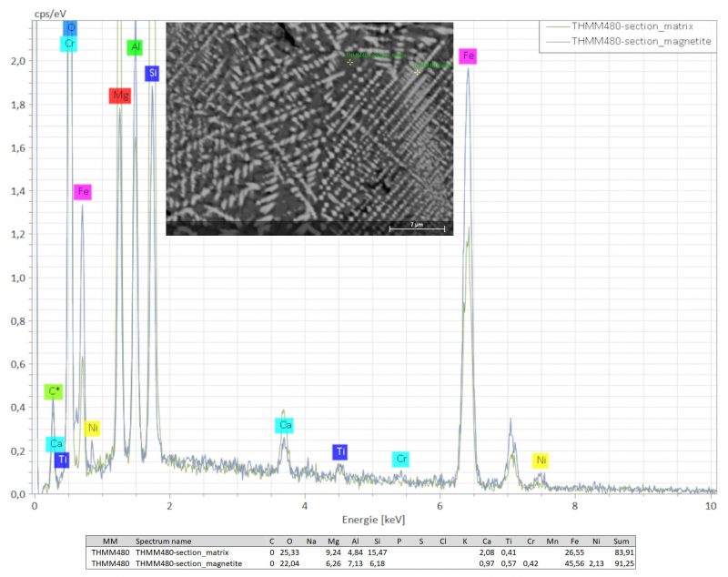
Task: Click the SEM micrograph inset image
Action: pos(309,127)
